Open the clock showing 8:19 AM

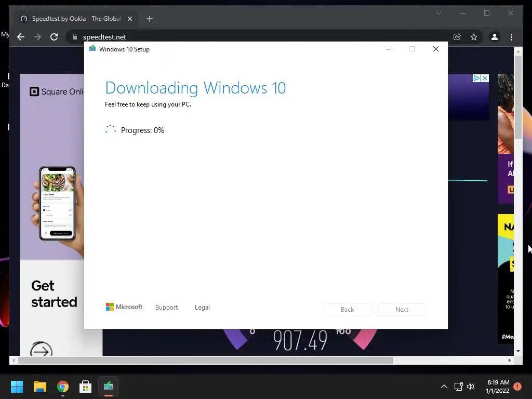click(498, 387)
